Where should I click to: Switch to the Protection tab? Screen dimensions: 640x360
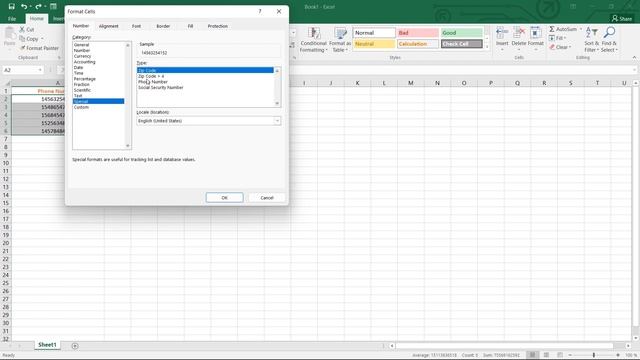pos(218,26)
